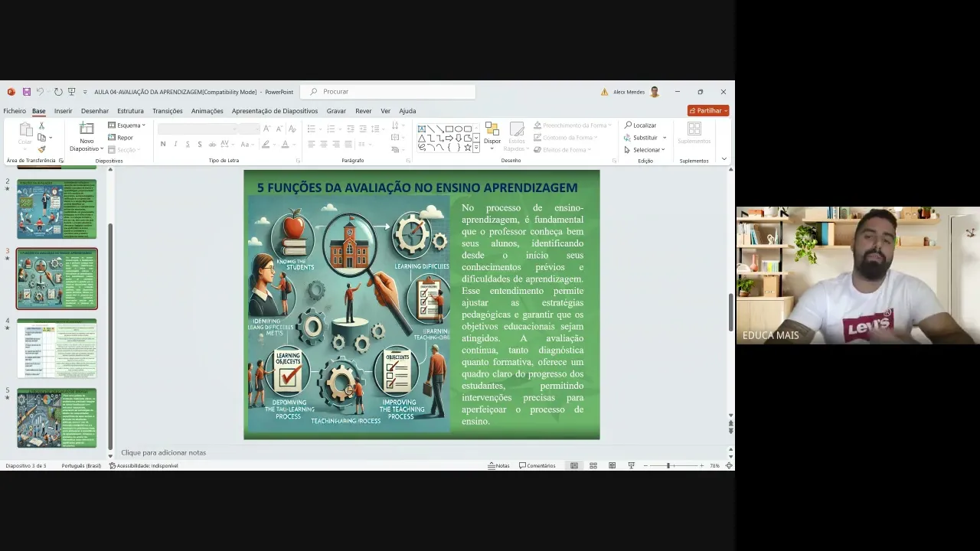Switch to Slide Sorter view icon

[x=593, y=465]
